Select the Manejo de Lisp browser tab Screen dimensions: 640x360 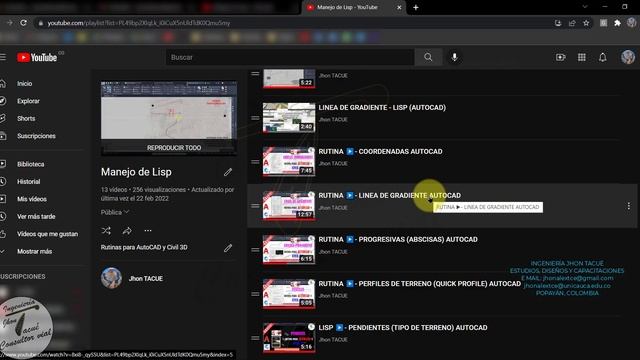pos(353,7)
